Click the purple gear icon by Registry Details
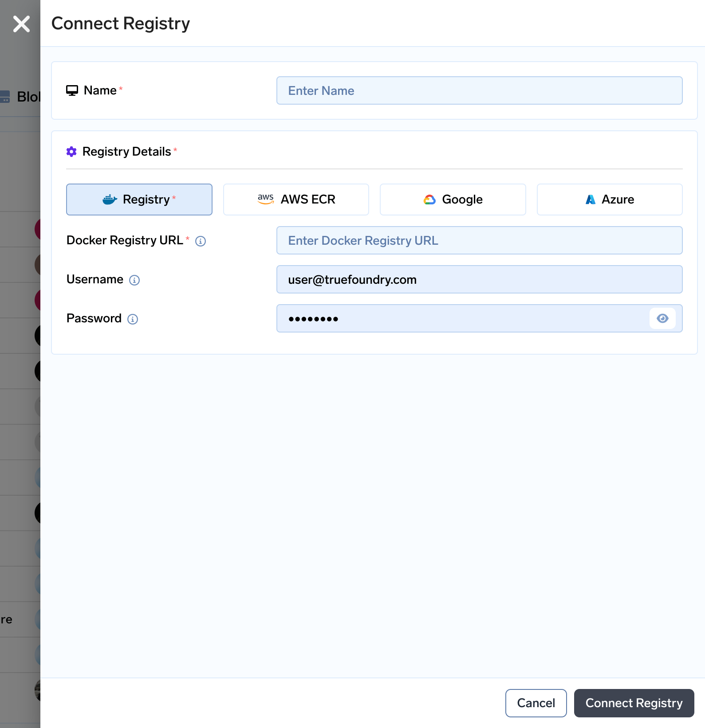Screen dimensions: 705x728 click(71, 152)
